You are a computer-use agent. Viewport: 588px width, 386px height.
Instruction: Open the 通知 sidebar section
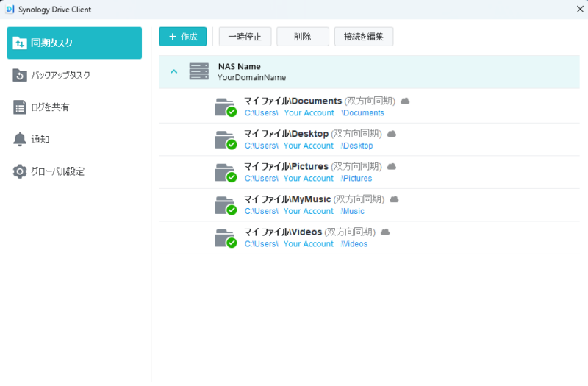point(74,139)
